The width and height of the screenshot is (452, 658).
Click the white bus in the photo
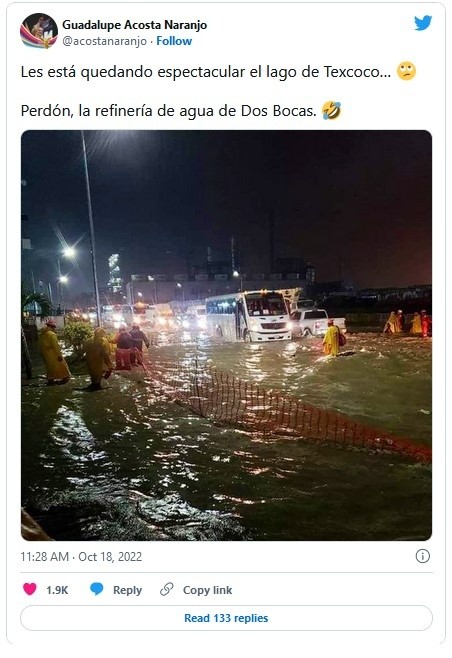pos(249,316)
